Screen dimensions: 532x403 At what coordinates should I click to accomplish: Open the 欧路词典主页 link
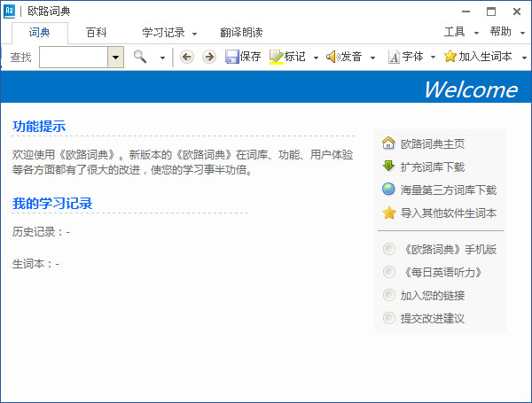click(x=433, y=144)
